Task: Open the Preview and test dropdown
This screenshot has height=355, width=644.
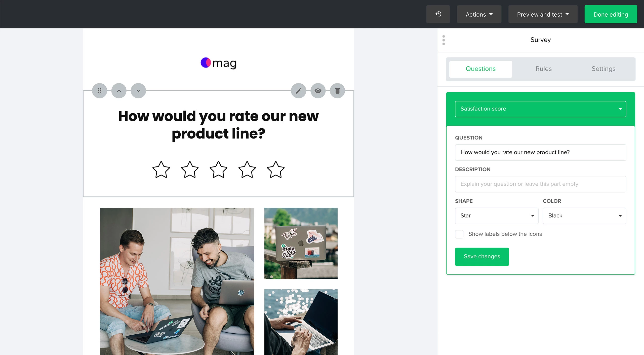Action: coord(543,14)
